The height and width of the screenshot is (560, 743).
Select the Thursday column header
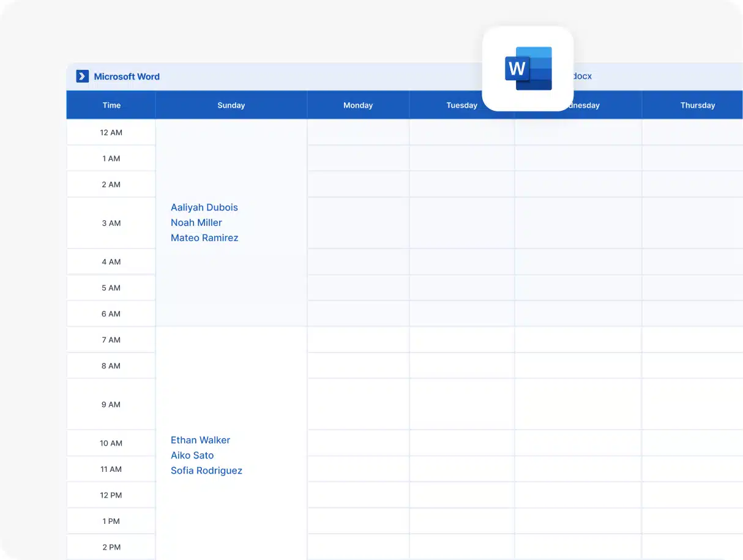(697, 105)
